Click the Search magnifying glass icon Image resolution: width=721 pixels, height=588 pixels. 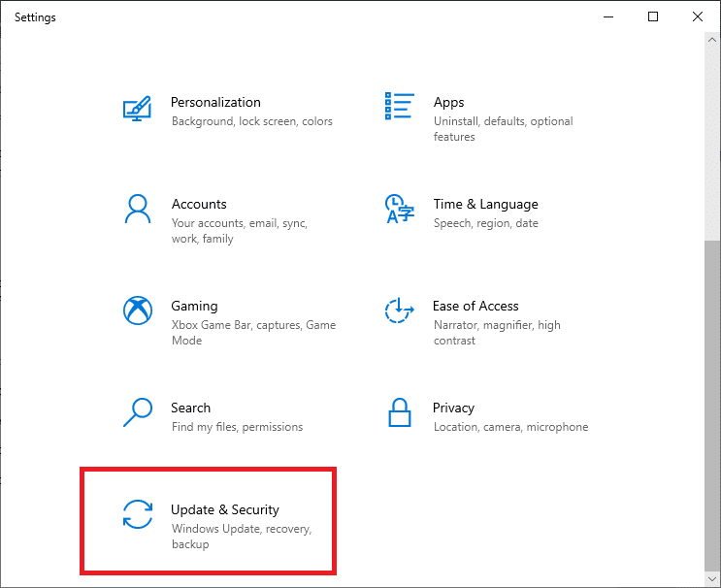(138, 412)
